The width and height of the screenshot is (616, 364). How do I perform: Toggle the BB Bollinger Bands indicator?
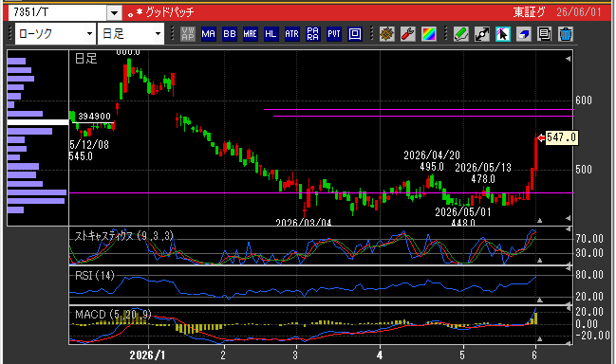pos(230,34)
